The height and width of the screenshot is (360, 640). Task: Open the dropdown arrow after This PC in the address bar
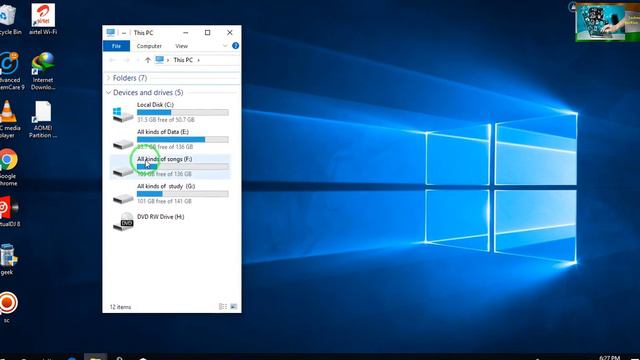coord(199,60)
